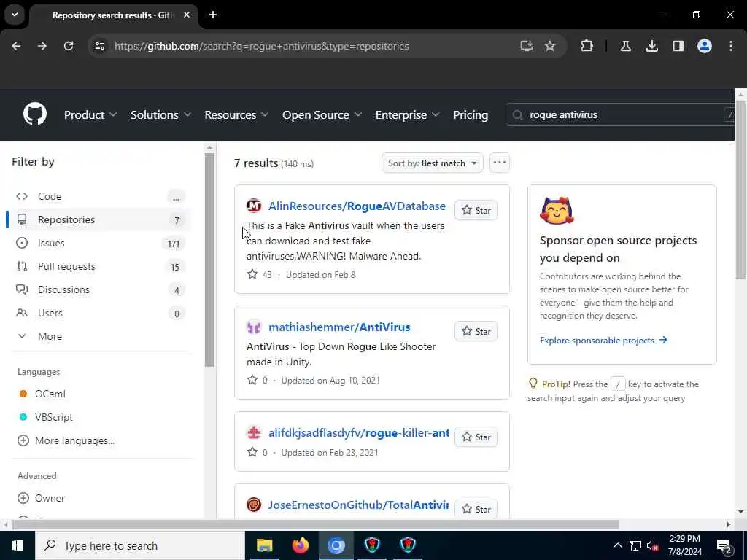Open the Chrome three-dot menu
This screenshot has width=747, height=560.
click(731, 46)
